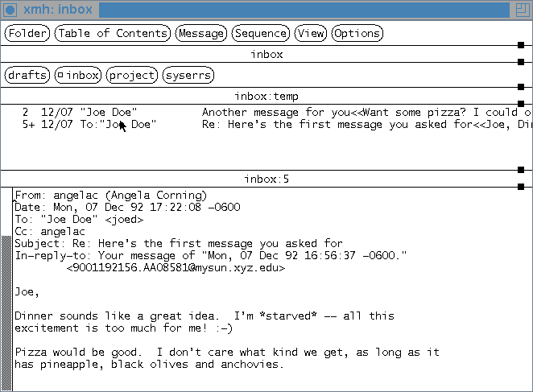
Task: Click the title bar button at far right
Action: (x=523, y=10)
